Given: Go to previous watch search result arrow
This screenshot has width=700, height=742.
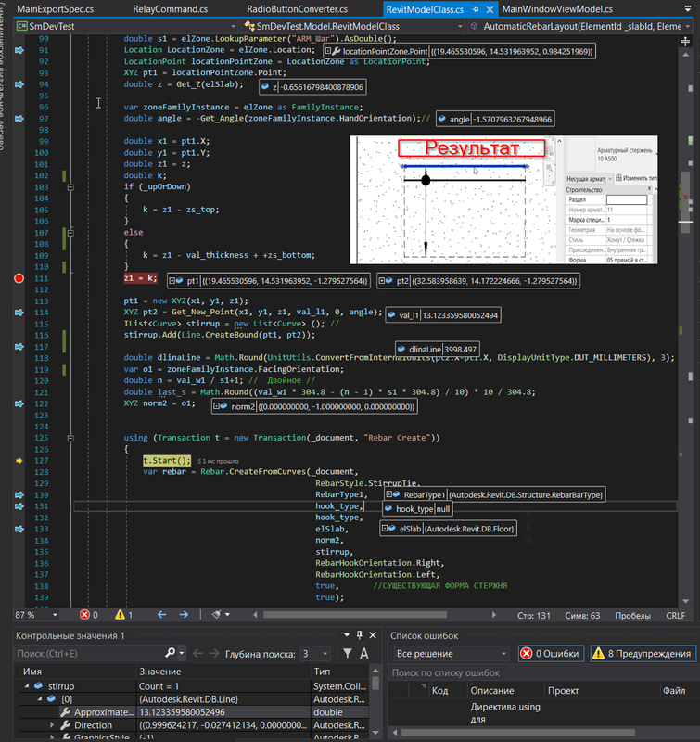Looking at the screenshot, I should [197, 654].
